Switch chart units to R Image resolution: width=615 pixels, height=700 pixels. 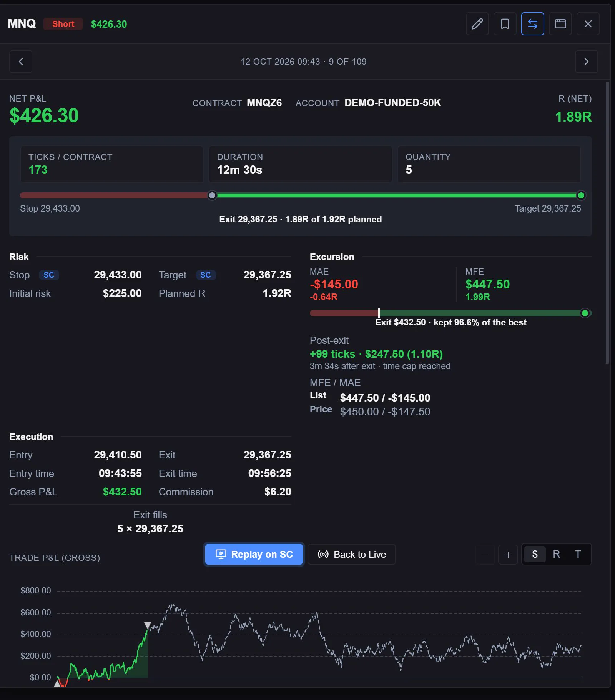click(556, 554)
